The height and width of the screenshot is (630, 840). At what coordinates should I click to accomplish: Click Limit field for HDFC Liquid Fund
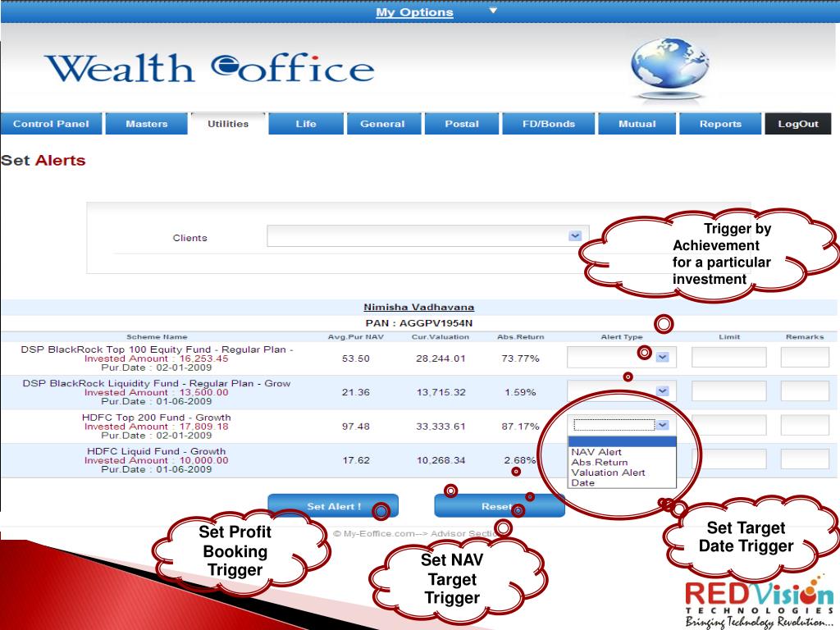pos(731,459)
